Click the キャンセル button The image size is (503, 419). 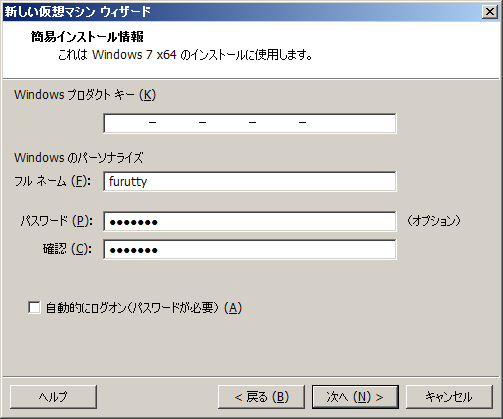[x=449, y=397]
